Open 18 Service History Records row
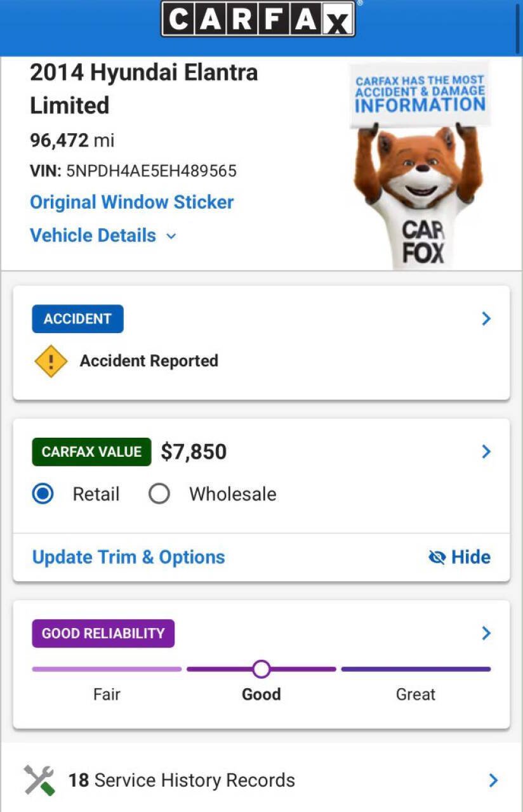This screenshot has height=812, width=523. point(261,780)
